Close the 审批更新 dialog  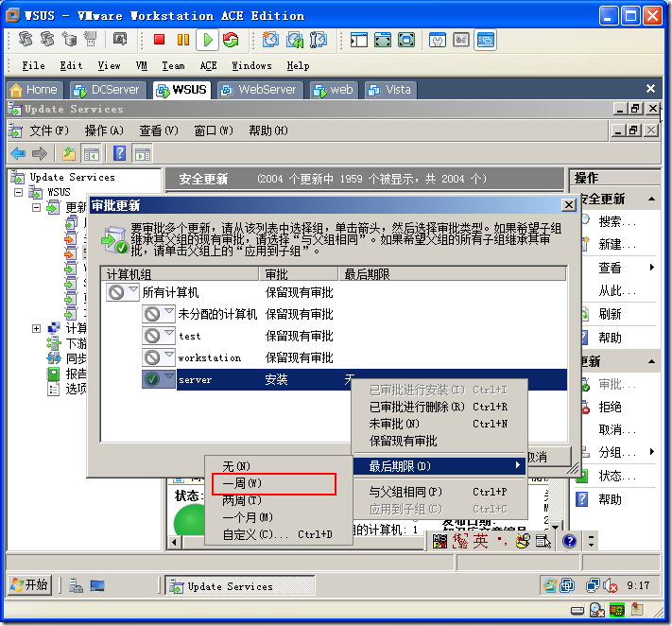tap(568, 205)
